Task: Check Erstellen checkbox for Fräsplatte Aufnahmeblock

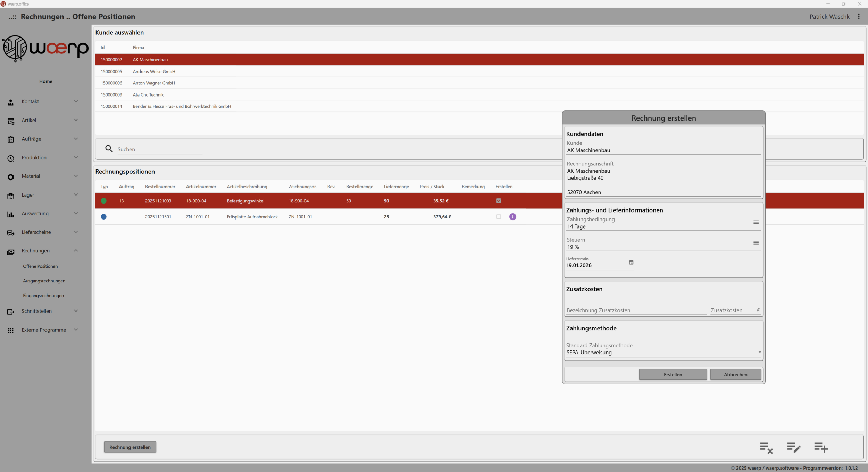Action: (499, 217)
